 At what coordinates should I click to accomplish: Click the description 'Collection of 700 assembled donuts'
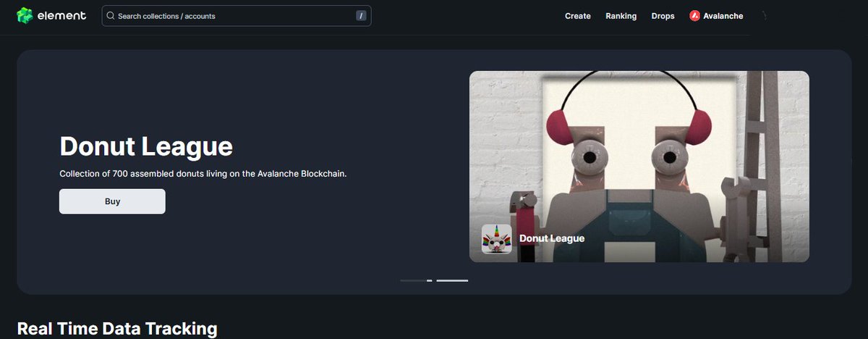(203, 174)
